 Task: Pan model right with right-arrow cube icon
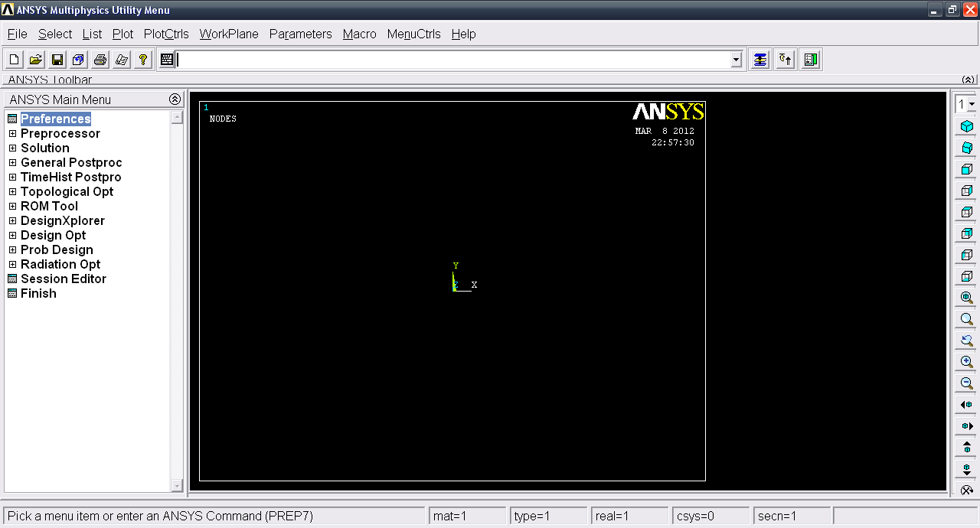967,426
